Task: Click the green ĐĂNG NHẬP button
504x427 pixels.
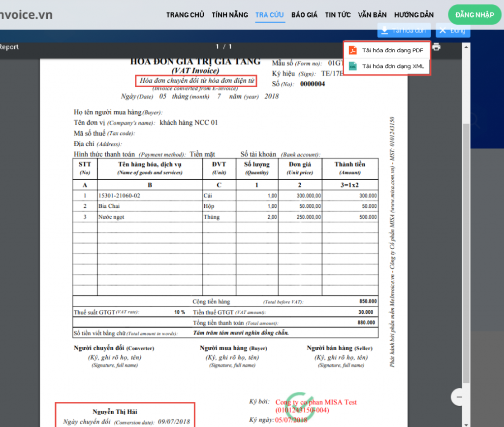Action: (x=474, y=15)
